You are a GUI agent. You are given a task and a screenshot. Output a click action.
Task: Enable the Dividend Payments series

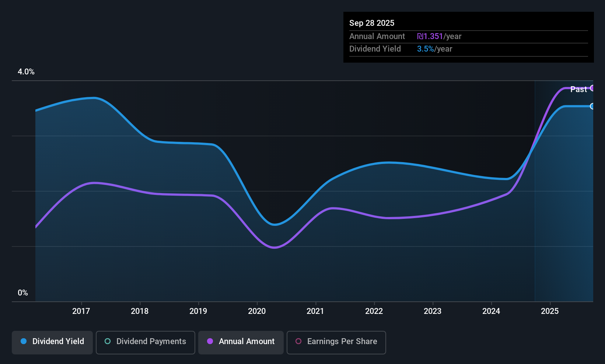[x=146, y=342]
